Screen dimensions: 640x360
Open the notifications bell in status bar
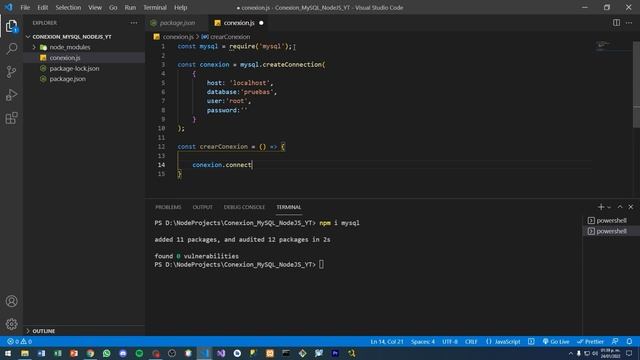click(x=629, y=342)
